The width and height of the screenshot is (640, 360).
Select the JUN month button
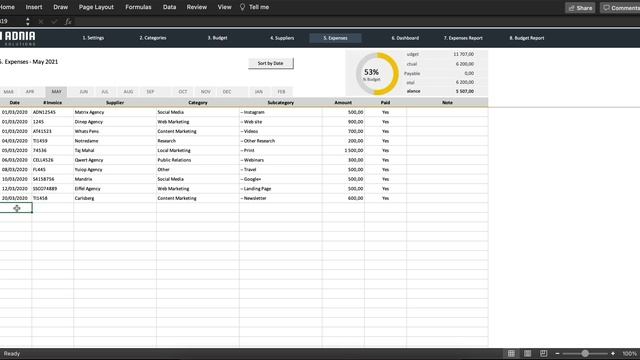coord(84,92)
